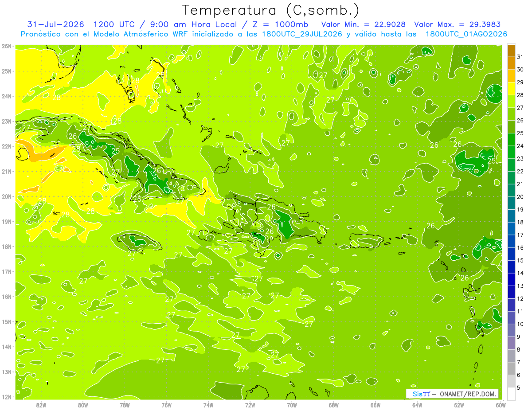Click the legend value 5

pos(519,388)
